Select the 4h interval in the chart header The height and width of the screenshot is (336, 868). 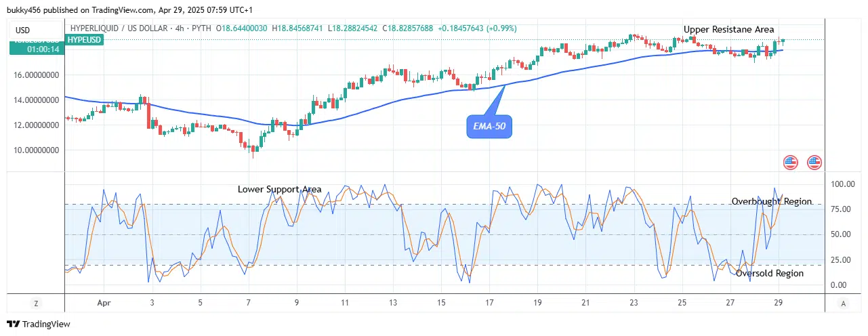[179, 28]
